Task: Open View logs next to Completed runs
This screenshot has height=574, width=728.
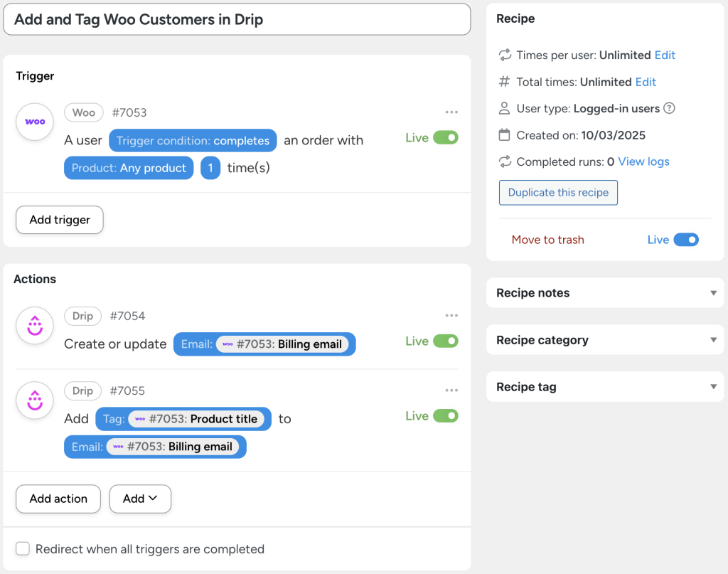Action: tap(643, 161)
